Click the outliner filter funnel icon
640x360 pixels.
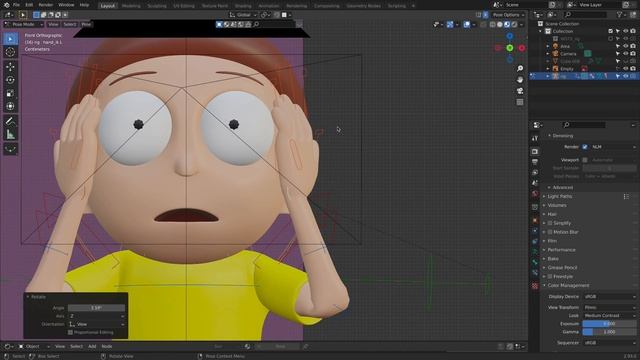[620, 15]
